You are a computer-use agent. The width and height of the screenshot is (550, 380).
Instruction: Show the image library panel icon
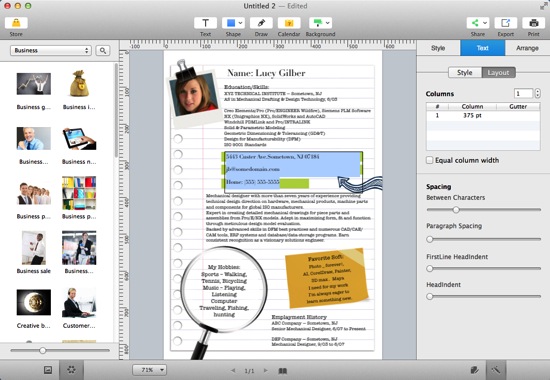pyautogui.click(x=48, y=369)
